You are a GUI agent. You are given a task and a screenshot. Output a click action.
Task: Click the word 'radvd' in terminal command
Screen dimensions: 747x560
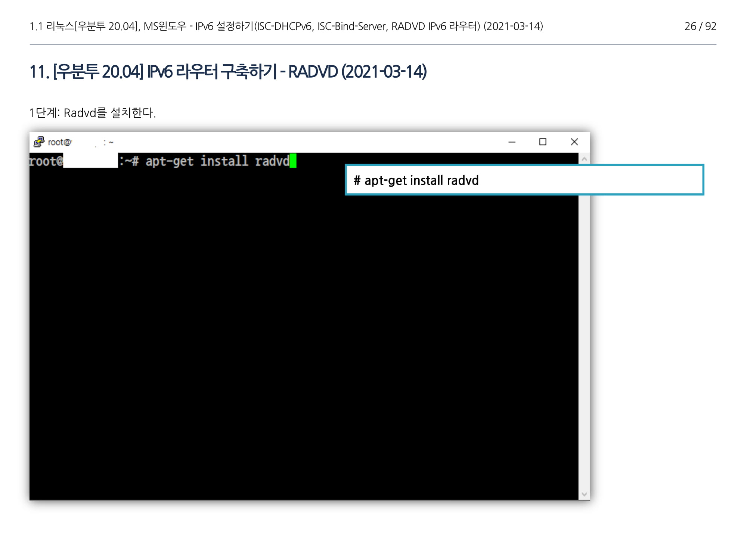(272, 161)
